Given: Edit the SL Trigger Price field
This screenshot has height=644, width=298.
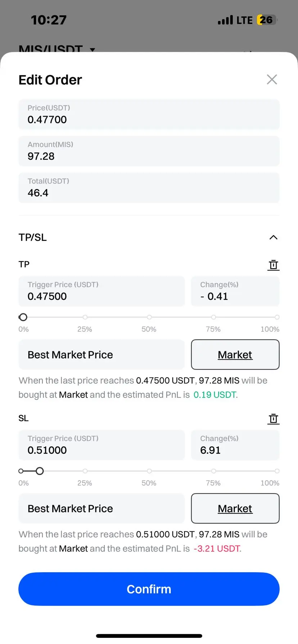Looking at the screenshot, I should [x=101, y=445].
